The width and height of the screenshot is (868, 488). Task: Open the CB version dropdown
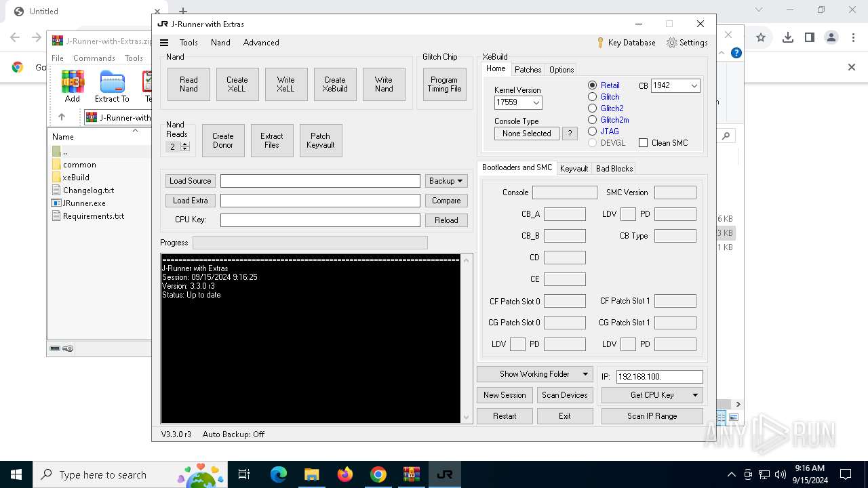(x=694, y=86)
